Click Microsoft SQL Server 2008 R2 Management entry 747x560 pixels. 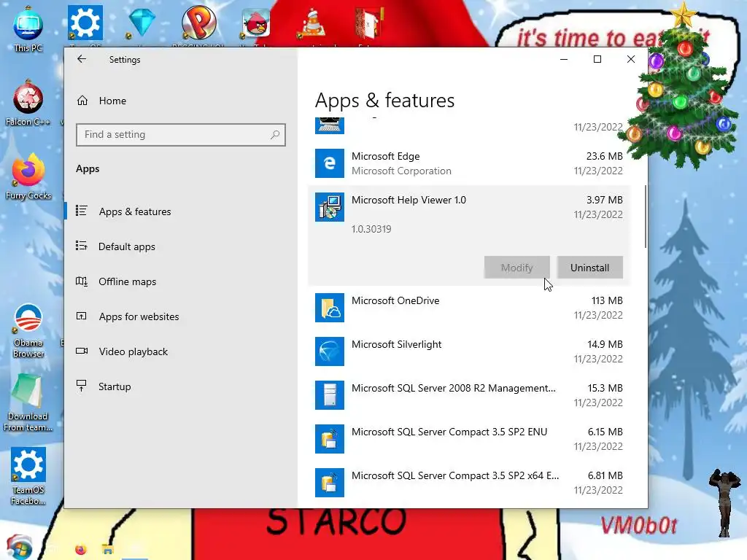454,388
